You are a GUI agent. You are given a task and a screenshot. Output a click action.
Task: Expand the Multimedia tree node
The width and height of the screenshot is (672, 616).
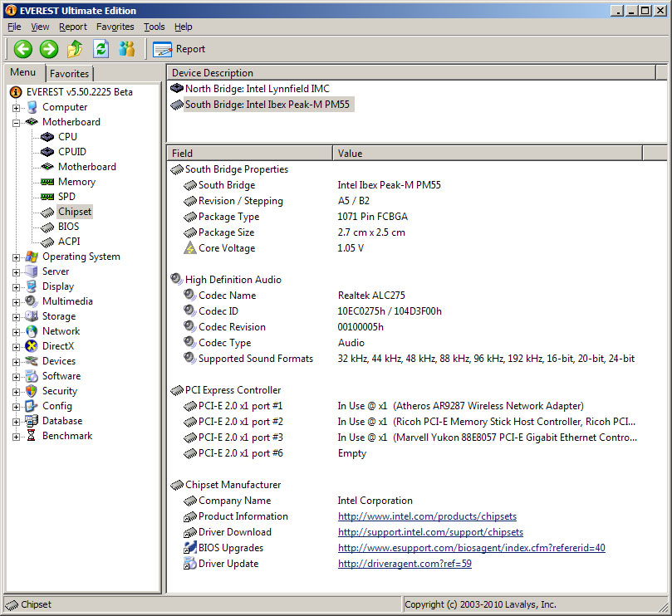click(16, 302)
